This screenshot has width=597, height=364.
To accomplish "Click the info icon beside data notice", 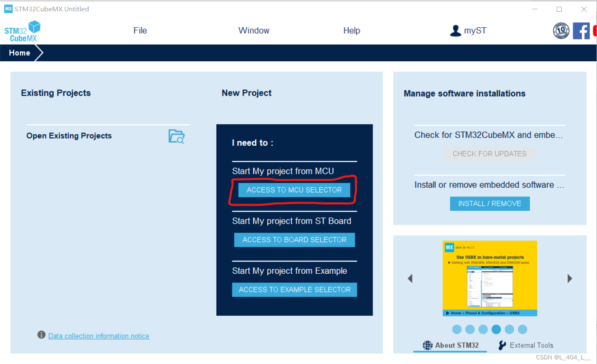I will coord(41,335).
